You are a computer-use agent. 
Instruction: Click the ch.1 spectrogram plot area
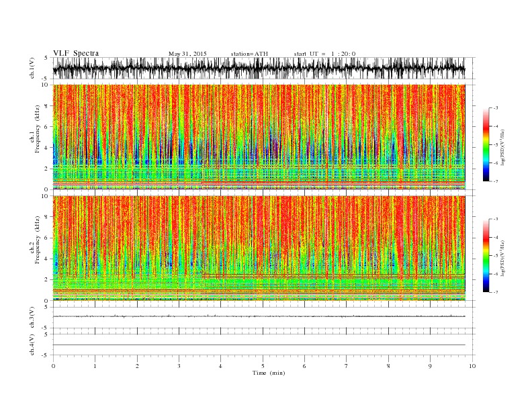[259, 137]
